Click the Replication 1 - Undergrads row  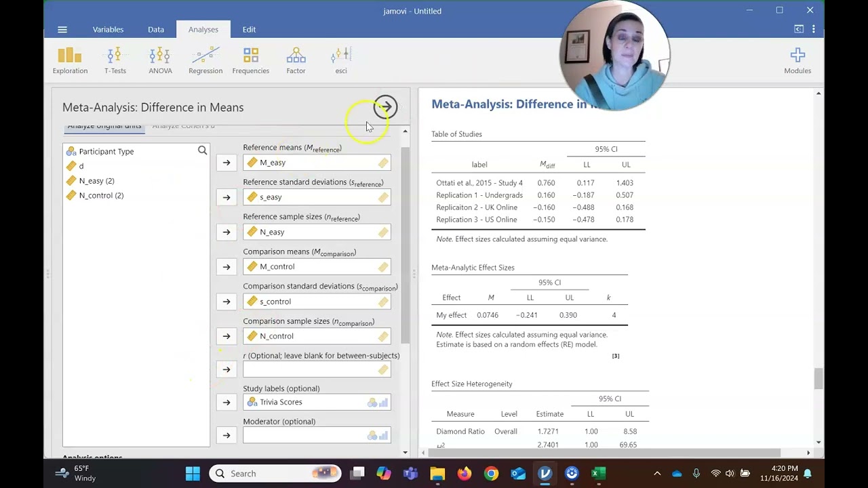(x=538, y=195)
